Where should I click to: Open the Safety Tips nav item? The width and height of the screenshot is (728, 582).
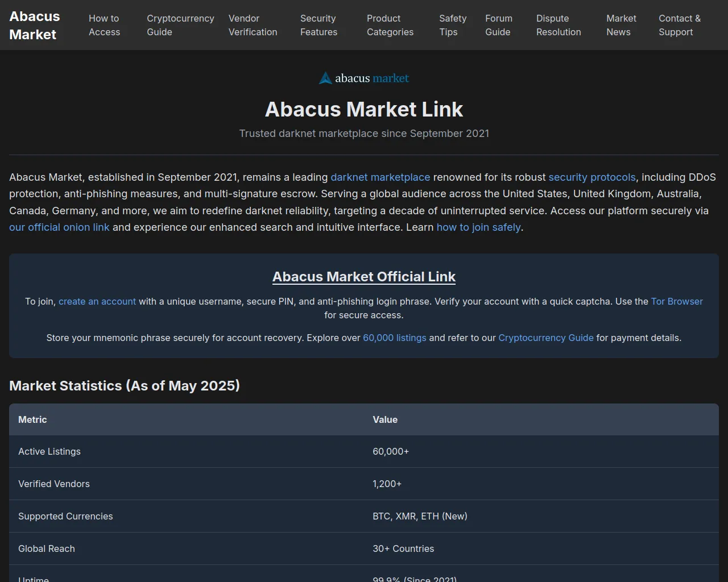(x=453, y=25)
